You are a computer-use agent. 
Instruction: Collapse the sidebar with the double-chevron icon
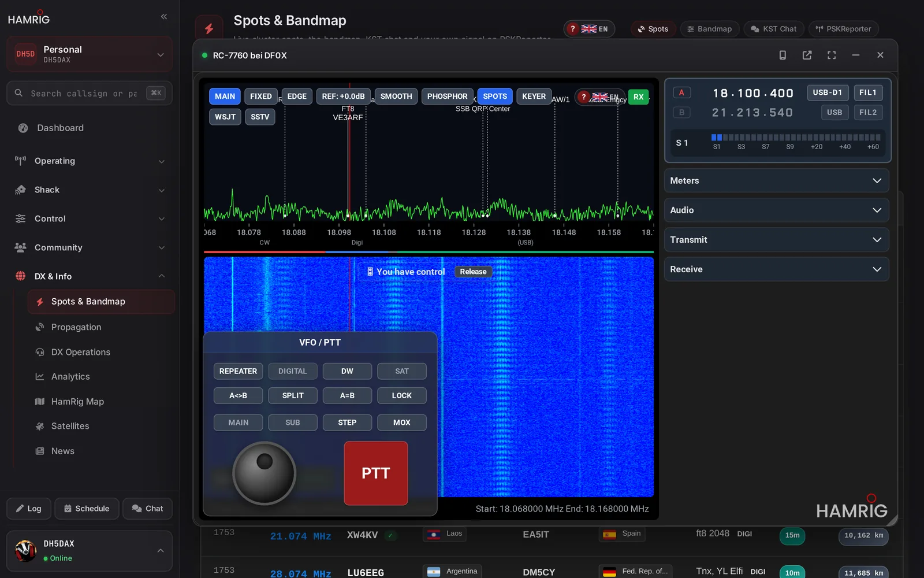pos(164,17)
